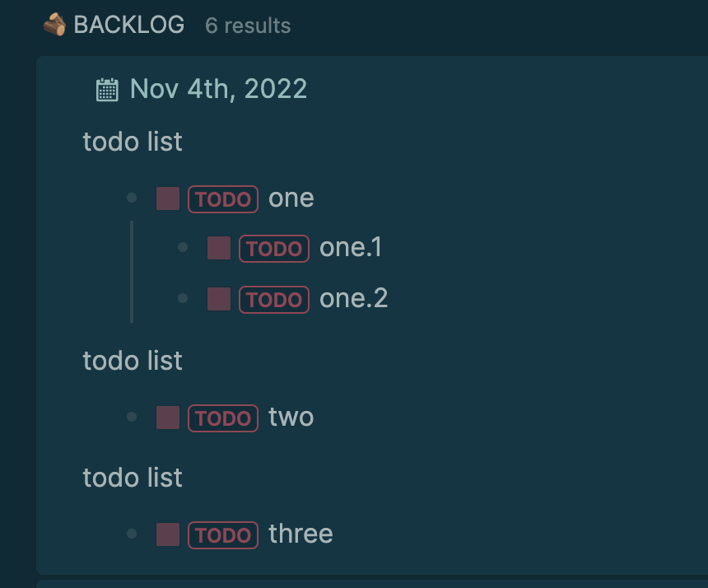Check the checkbox for task one.2
The width and height of the screenshot is (708, 588).
218,298
